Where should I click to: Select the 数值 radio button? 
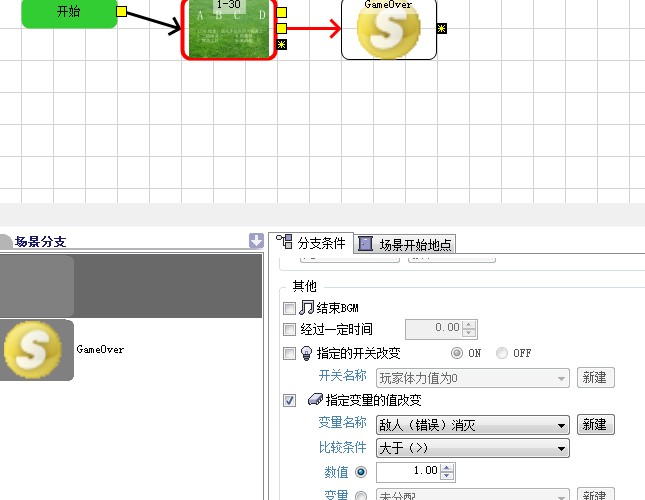pyautogui.click(x=361, y=472)
